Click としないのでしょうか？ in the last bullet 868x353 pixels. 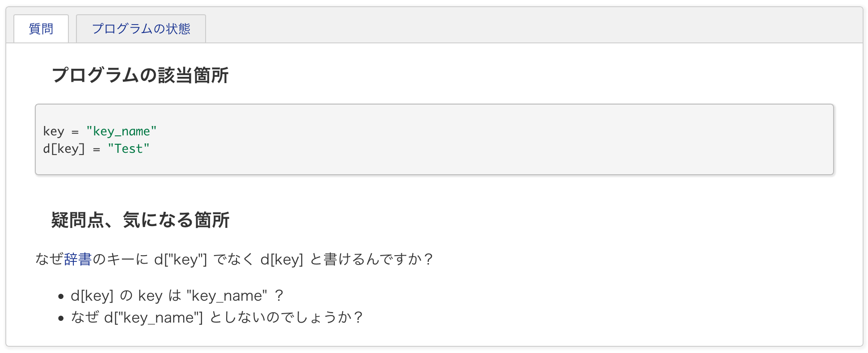pyautogui.click(x=287, y=318)
